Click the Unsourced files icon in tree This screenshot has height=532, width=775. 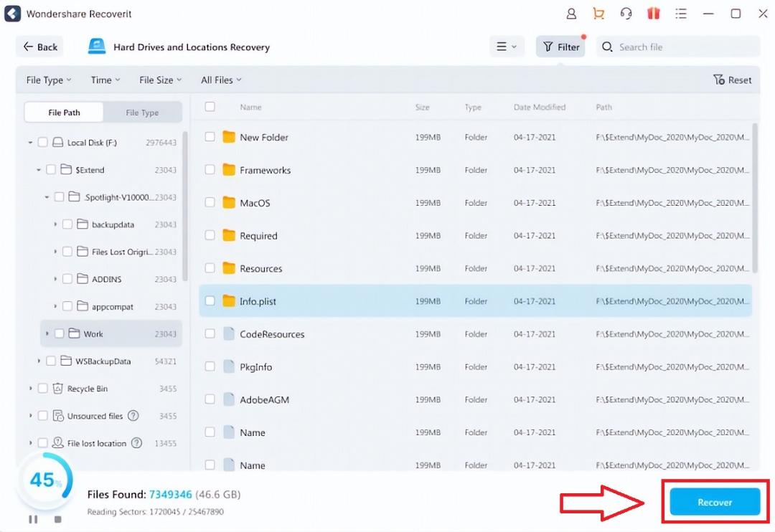(x=58, y=415)
